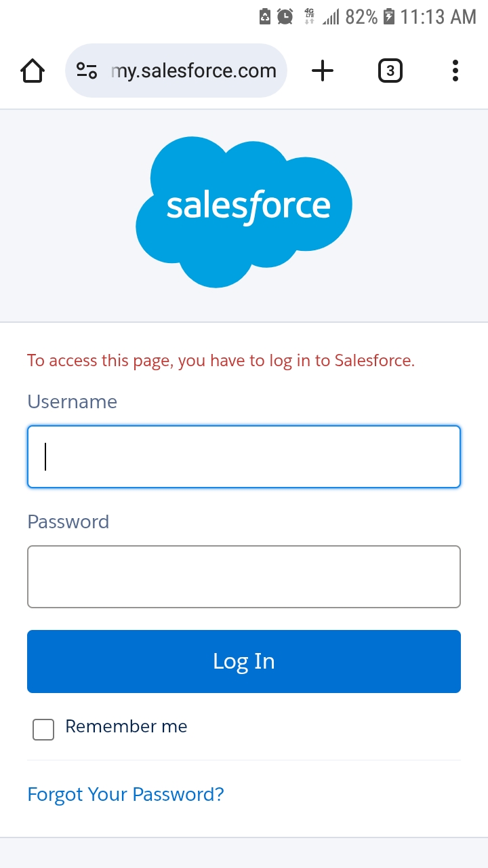
Task: Tap the alarm clock icon in status bar
Action: (x=285, y=16)
